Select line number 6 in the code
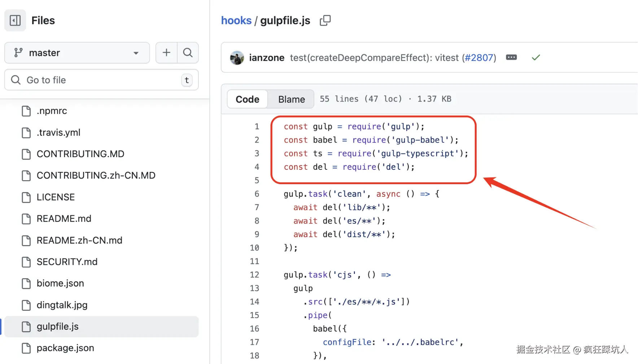 (x=257, y=194)
